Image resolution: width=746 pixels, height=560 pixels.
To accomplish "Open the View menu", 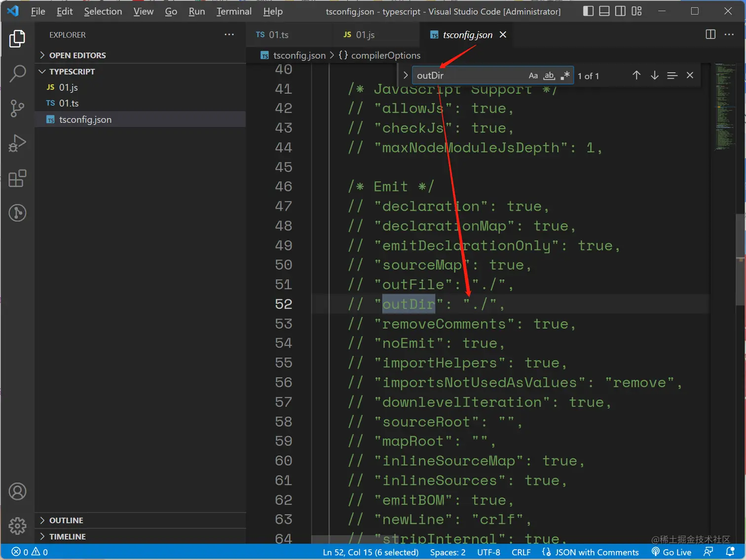I will point(143,11).
